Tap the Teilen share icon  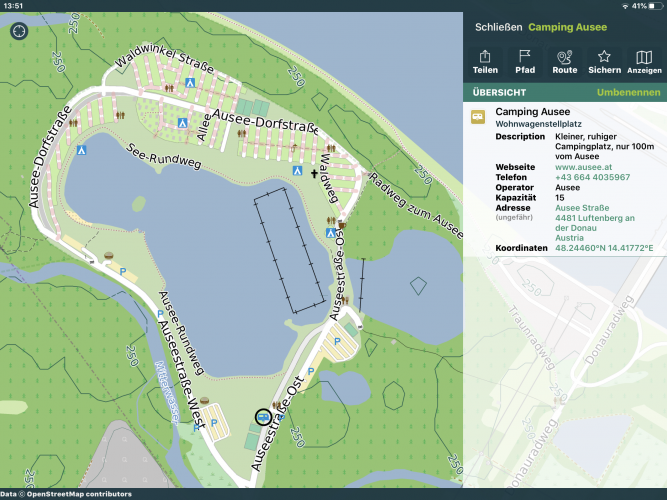tap(485, 62)
